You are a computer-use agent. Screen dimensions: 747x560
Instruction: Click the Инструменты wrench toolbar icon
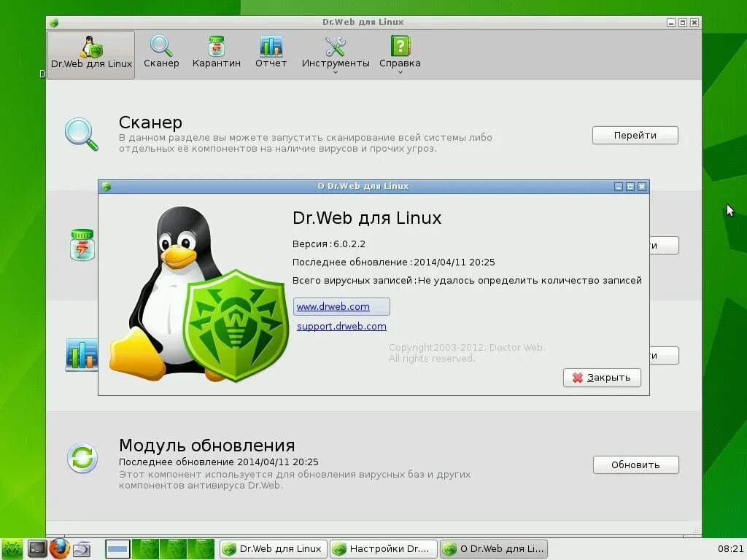coord(336,46)
